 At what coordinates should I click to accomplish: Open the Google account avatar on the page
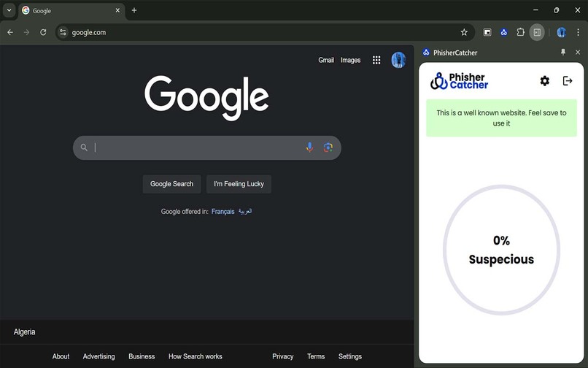(x=398, y=60)
